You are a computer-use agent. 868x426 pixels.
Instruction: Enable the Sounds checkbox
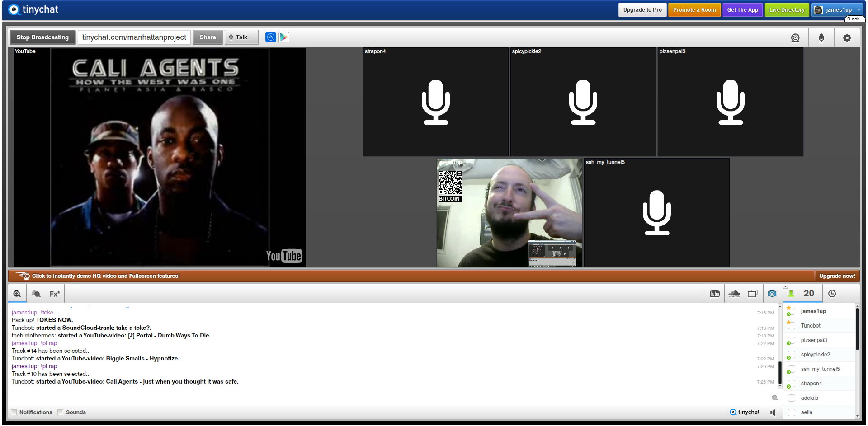61,412
